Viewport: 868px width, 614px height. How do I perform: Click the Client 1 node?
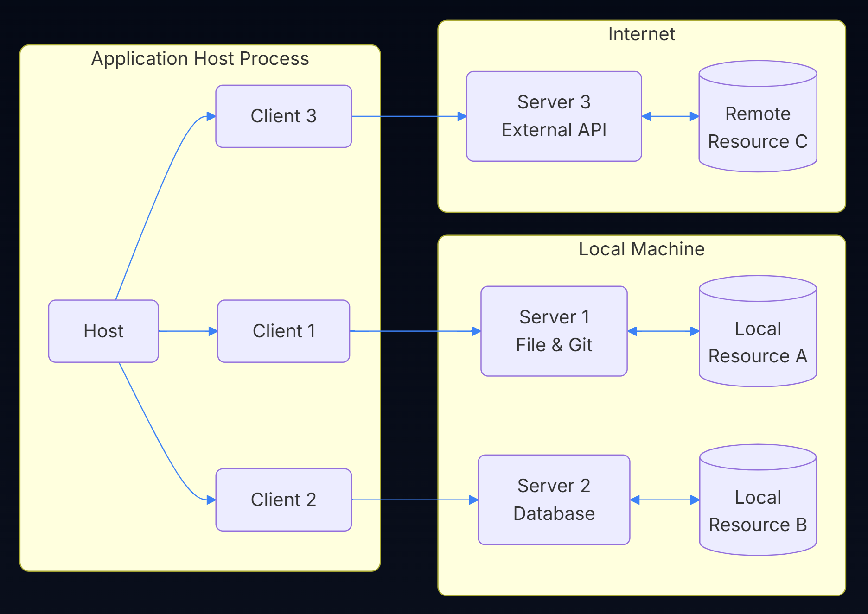pos(283,330)
